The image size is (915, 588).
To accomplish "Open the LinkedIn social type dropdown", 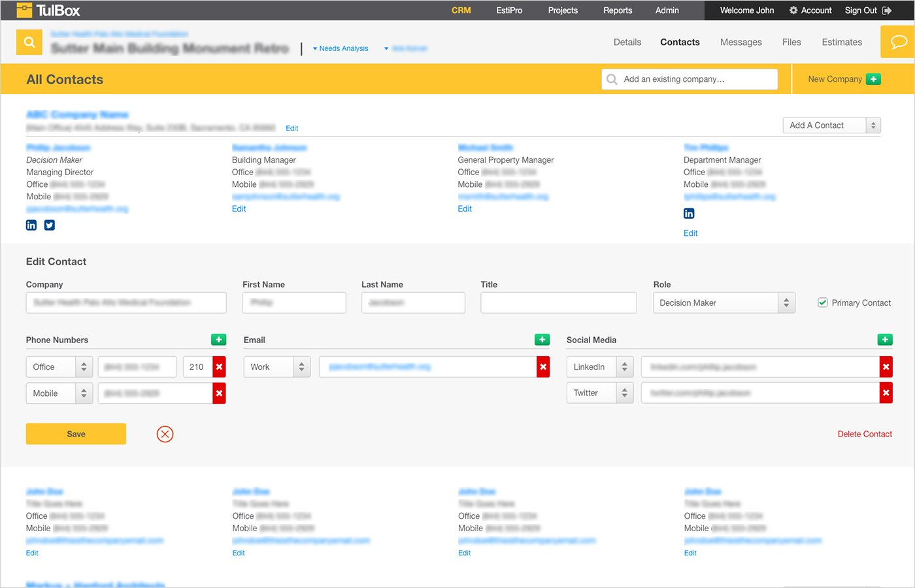I will click(600, 367).
